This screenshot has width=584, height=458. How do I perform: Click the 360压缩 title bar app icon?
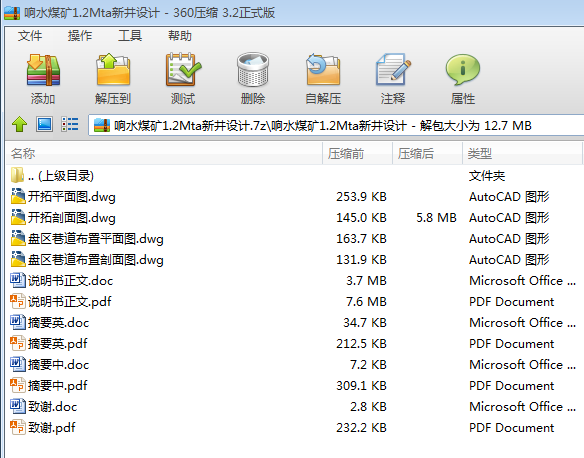pyautogui.click(x=12, y=13)
